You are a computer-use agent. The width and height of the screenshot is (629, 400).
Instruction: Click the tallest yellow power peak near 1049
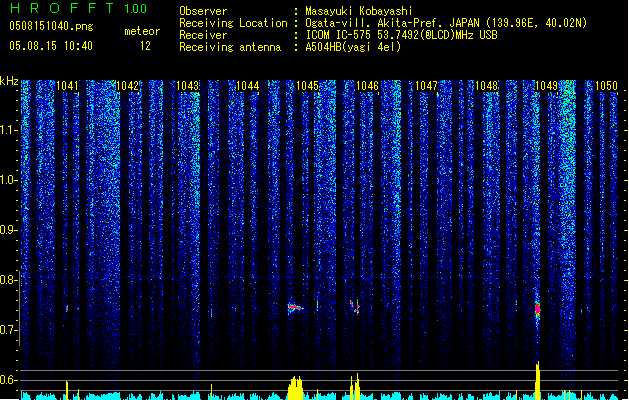click(538, 380)
